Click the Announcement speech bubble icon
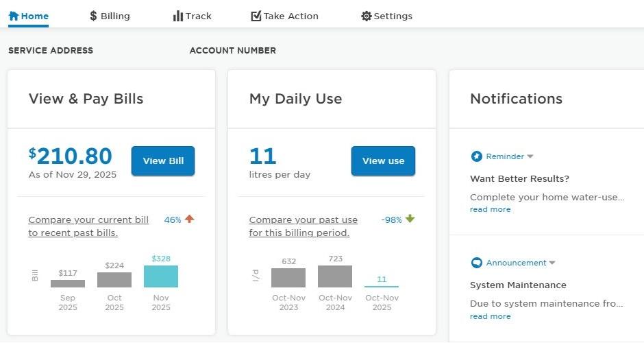Image resolution: width=644 pixels, height=343 pixels. click(477, 263)
